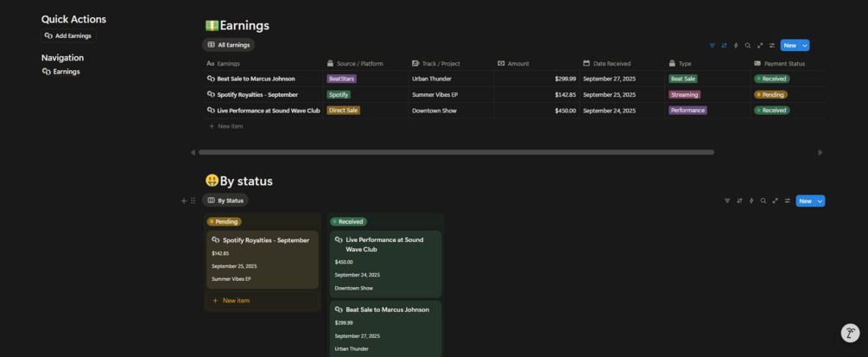
Task: Open Earnings database in full page
Action: coord(760,45)
